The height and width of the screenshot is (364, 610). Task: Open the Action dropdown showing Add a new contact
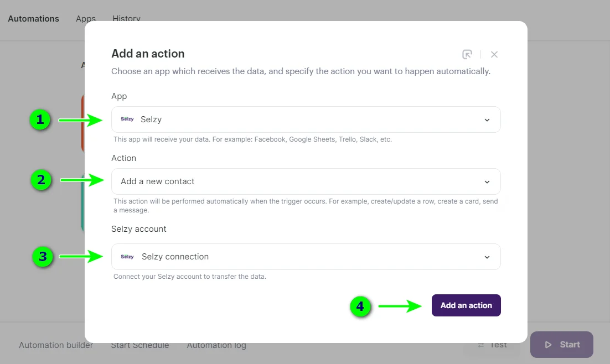point(487,181)
